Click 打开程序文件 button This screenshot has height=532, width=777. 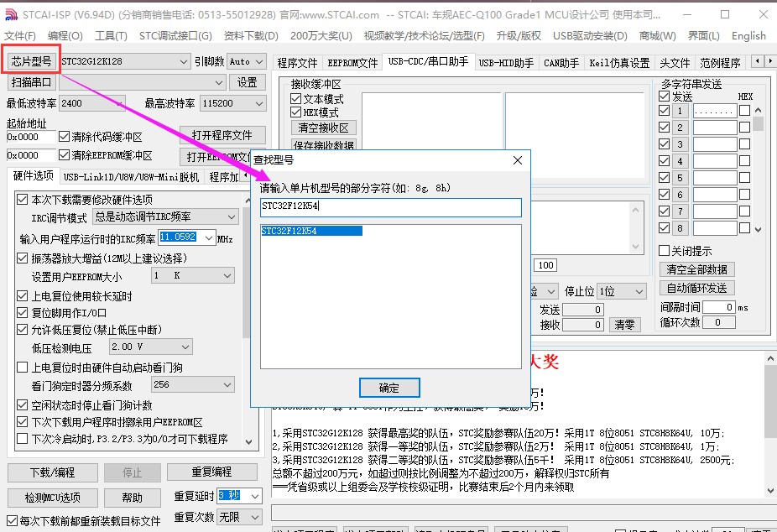(222, 135)
